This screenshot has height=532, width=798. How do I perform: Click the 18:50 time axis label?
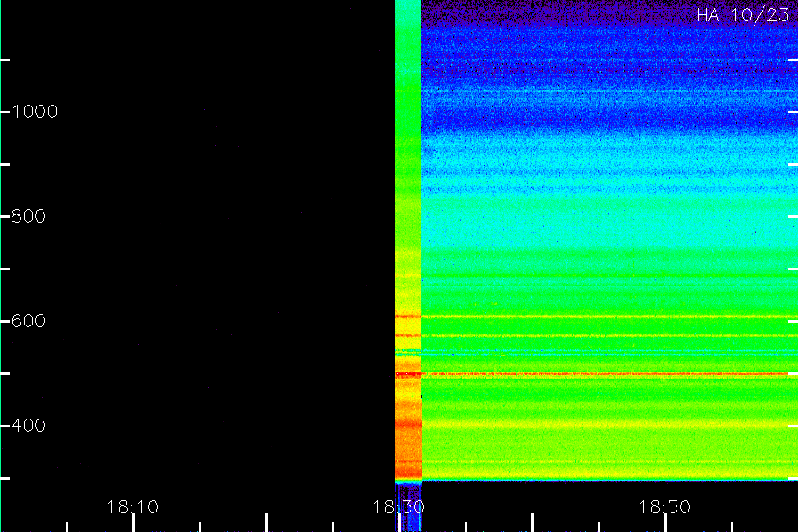coord(665,507)
